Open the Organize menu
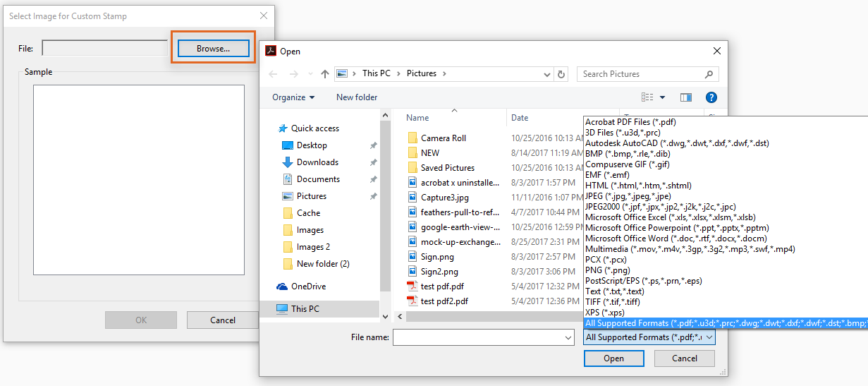 (293, 97)
